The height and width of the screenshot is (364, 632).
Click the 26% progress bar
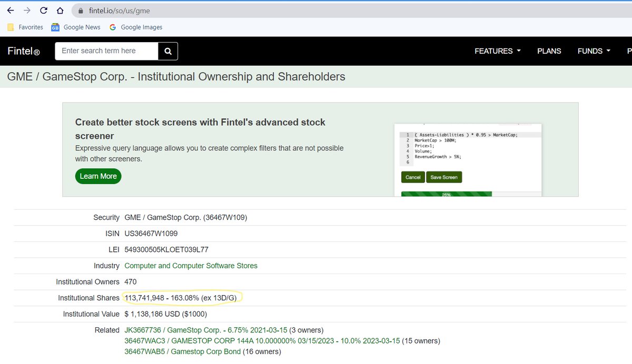447,194
